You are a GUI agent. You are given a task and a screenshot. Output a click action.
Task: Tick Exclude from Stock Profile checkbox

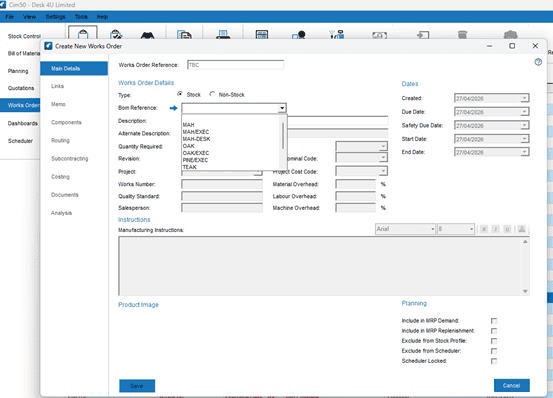494,341
